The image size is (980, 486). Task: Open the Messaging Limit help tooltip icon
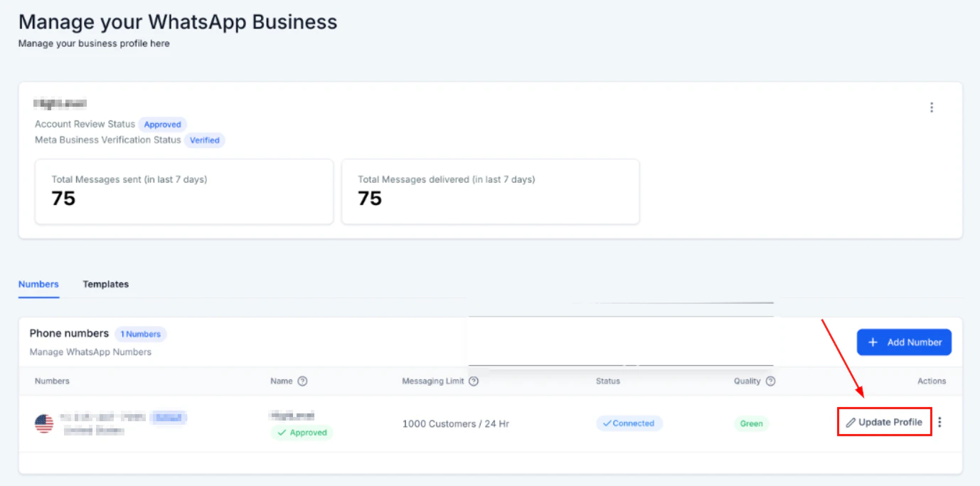click(x=474, y=381)
